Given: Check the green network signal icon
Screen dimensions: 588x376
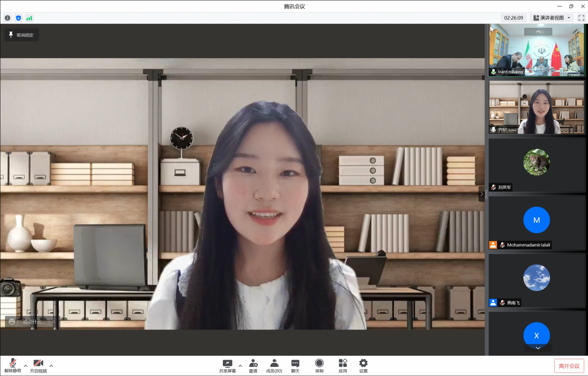Looking at the screenshot, I should click(29, 18).
